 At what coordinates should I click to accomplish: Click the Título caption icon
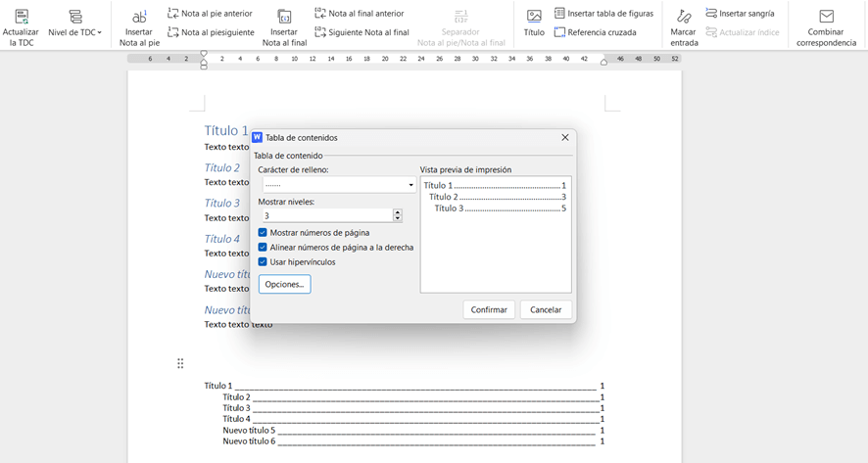(534, 17)
